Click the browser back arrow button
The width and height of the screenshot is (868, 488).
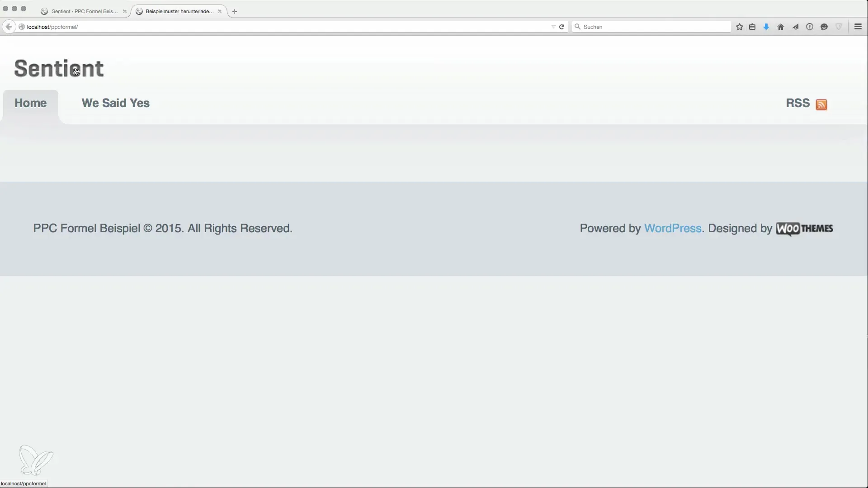click(9, 27)
